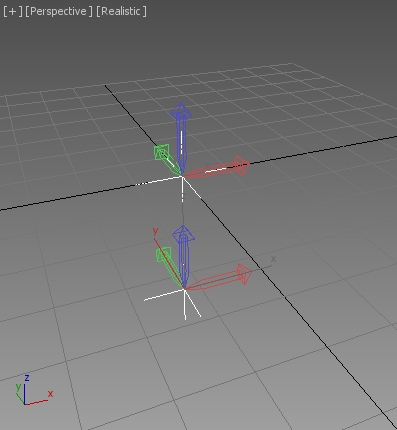Viewport: 397px width, 430px height.
Task: Click the lower gizmo's blue Z-axis arrow
Action: (184, 256)
